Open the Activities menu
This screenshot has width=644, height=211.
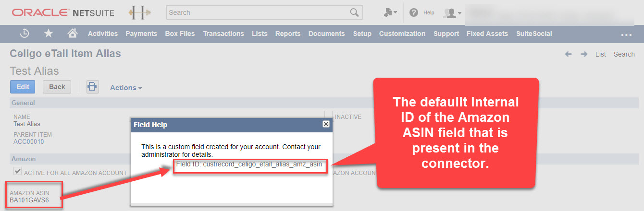tap(103, 34)
